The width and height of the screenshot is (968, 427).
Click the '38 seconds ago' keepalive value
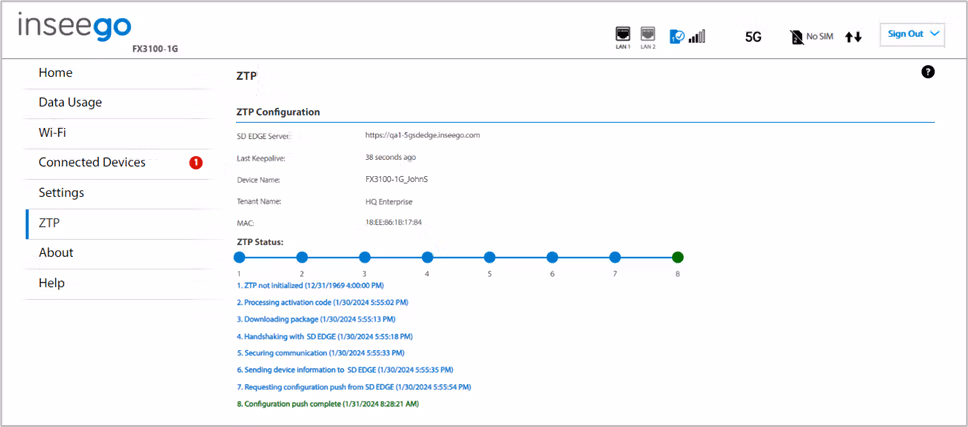(x=391, y=157)
